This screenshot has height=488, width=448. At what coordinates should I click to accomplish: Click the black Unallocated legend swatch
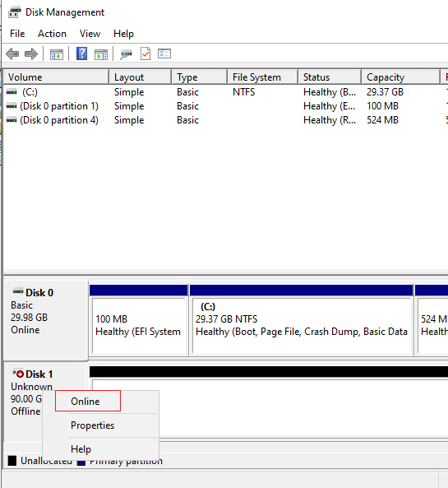point(12,461)
